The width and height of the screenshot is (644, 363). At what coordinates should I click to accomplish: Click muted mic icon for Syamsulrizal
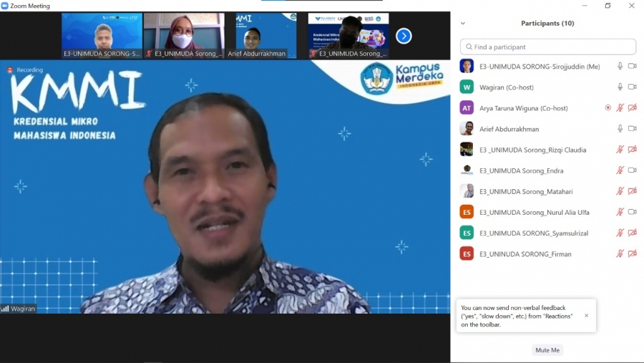click(x=620, y=233)
